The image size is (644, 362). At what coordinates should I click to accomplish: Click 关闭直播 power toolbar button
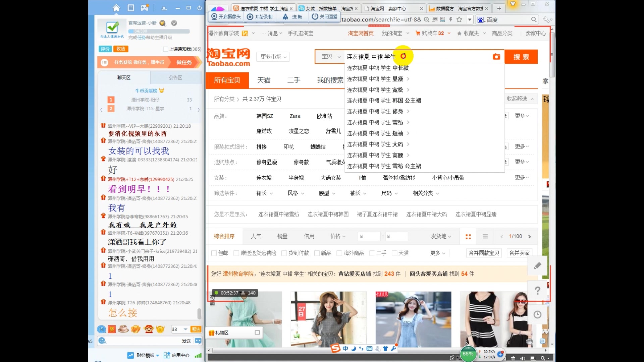(x=325, y=16)
